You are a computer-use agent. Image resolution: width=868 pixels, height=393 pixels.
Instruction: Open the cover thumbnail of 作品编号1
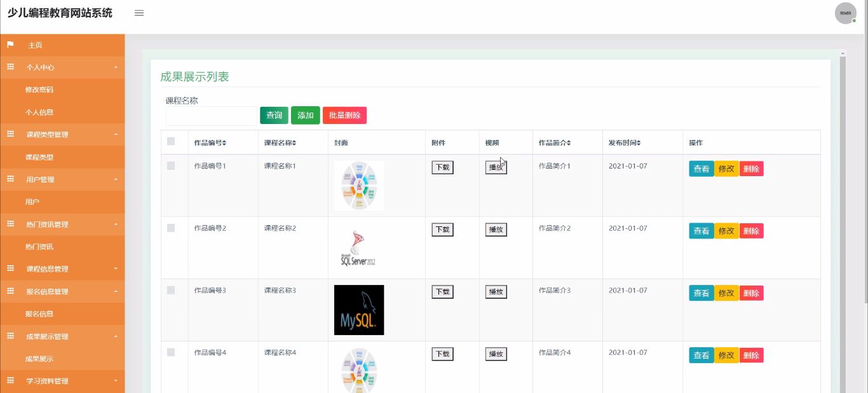pos(359,185)
